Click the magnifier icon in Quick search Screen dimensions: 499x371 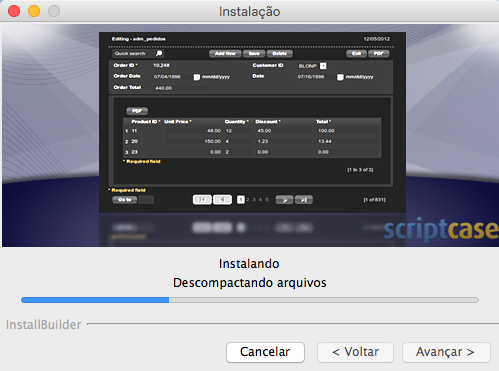coord(159,53)
